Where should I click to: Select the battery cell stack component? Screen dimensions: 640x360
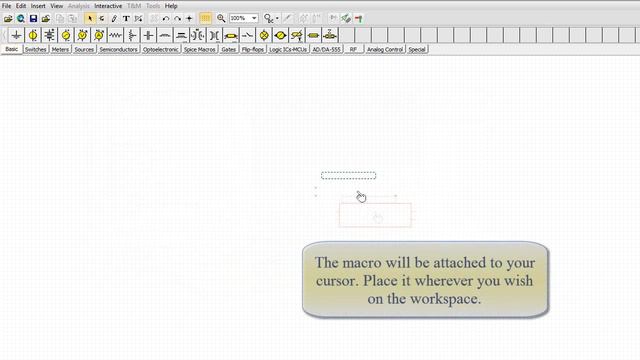(49, 36)
